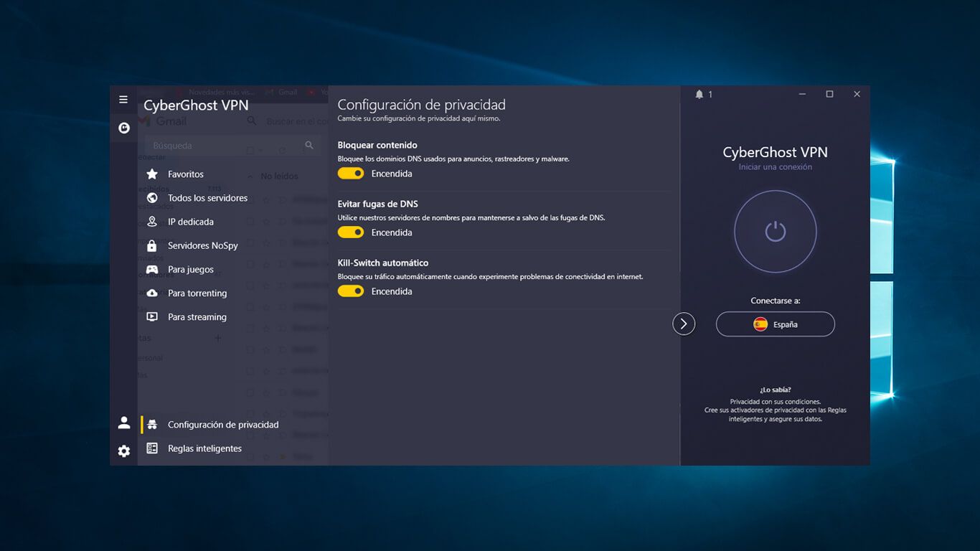Click the power connect button

click(x=776, y=231)
